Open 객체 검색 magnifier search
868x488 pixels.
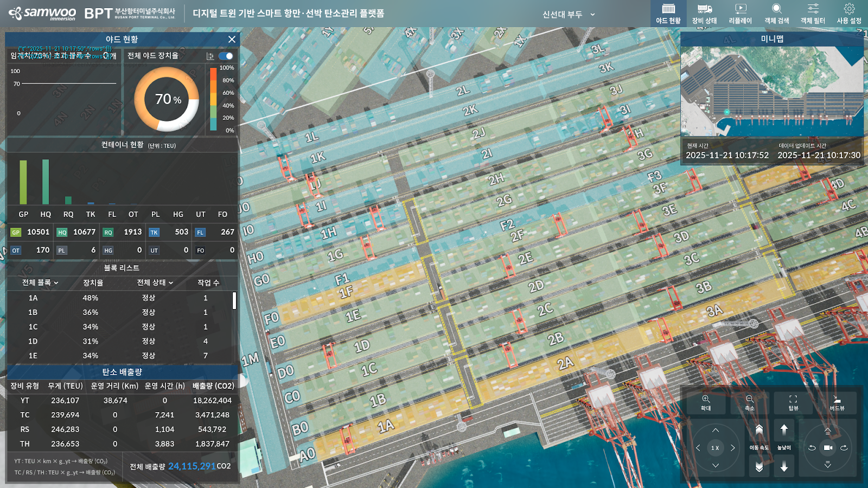(x=776, y=14)
